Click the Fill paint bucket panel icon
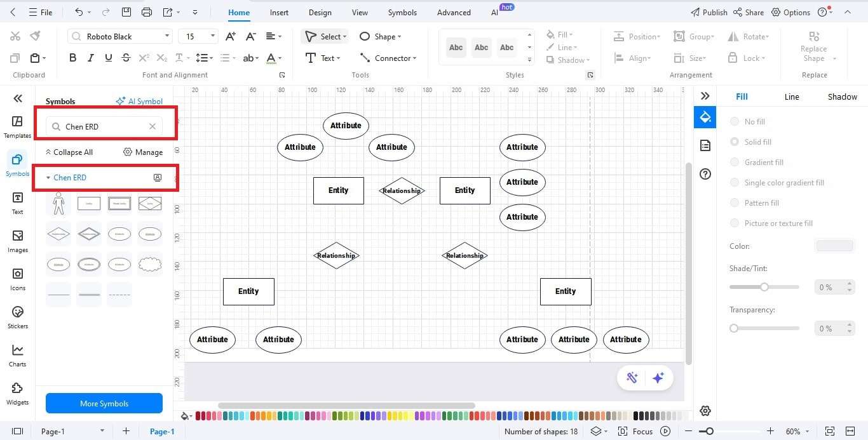The width and height of the screenshot is (868, 440). coord(705,117)
